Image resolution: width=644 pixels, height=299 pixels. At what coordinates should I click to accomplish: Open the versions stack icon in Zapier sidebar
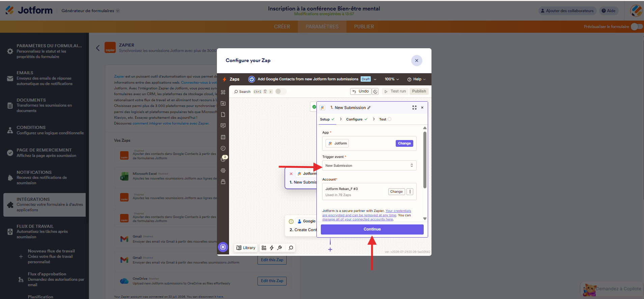click(x=223, y=182)
